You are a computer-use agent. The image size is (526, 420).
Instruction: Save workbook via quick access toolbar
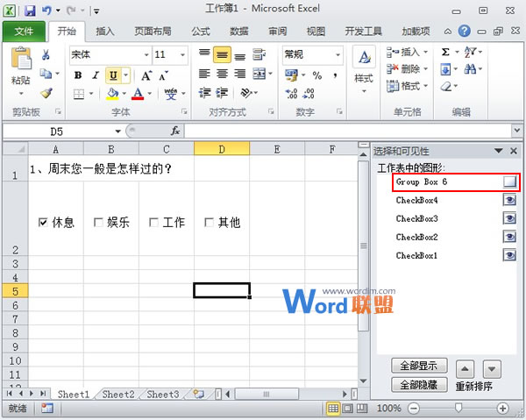tap(29, 11)
